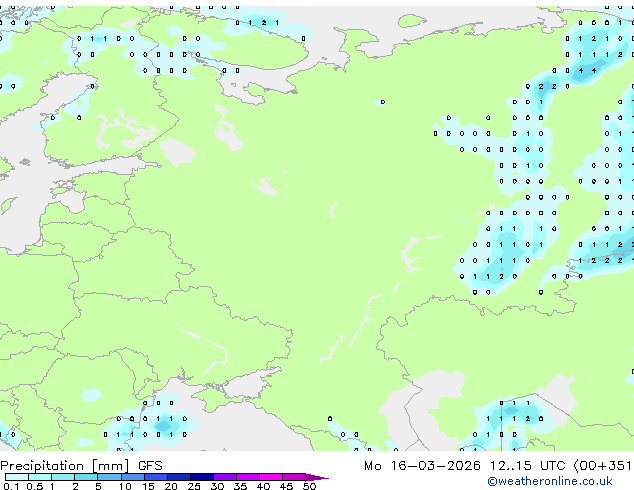Click the 25–30 mm dark blue swatch
Viewport: 634px width, 490px height.
click(x=202, y=477)
